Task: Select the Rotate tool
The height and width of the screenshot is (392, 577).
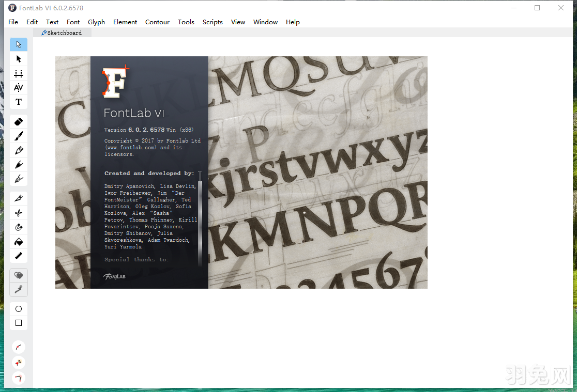Action: (19, 227)
